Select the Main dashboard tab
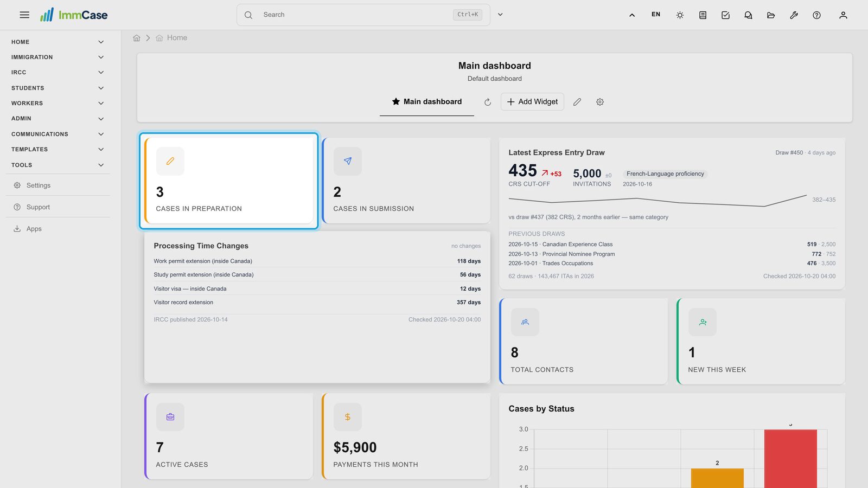The width and height of the screenshot is (868, 488). click(427, 102)
